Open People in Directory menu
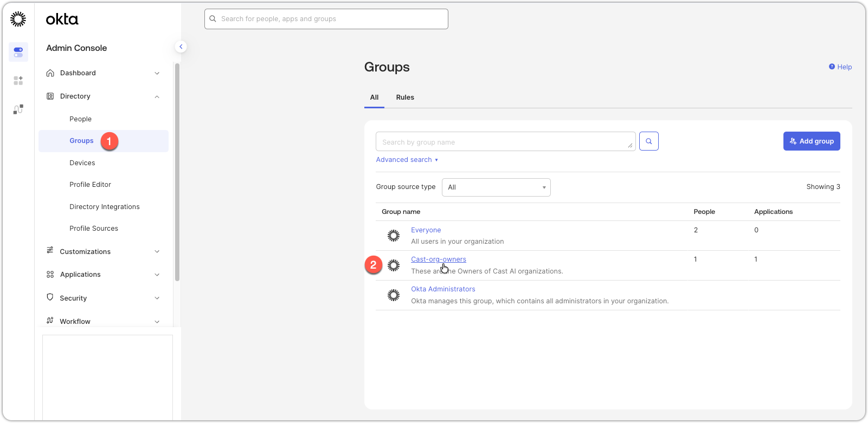Viewport: 868px width, 423px height. [80, 119]
